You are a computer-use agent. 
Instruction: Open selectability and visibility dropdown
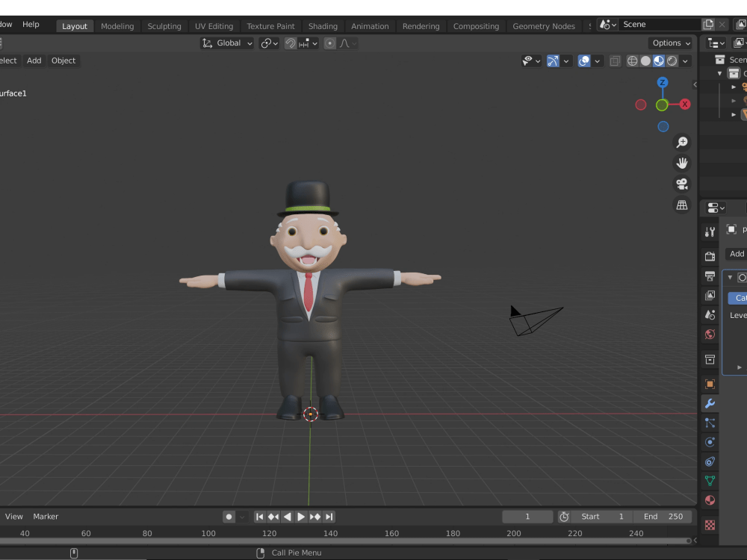click(531, 61)
